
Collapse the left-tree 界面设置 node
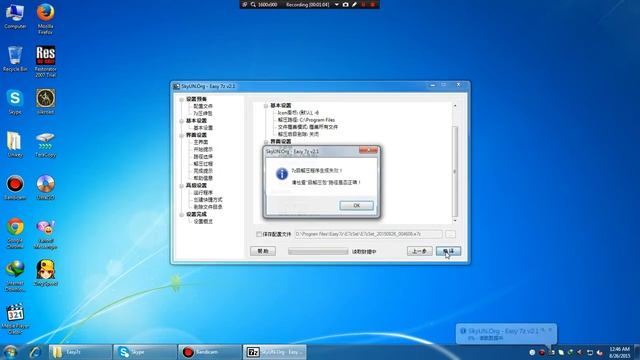coord(181,135)
